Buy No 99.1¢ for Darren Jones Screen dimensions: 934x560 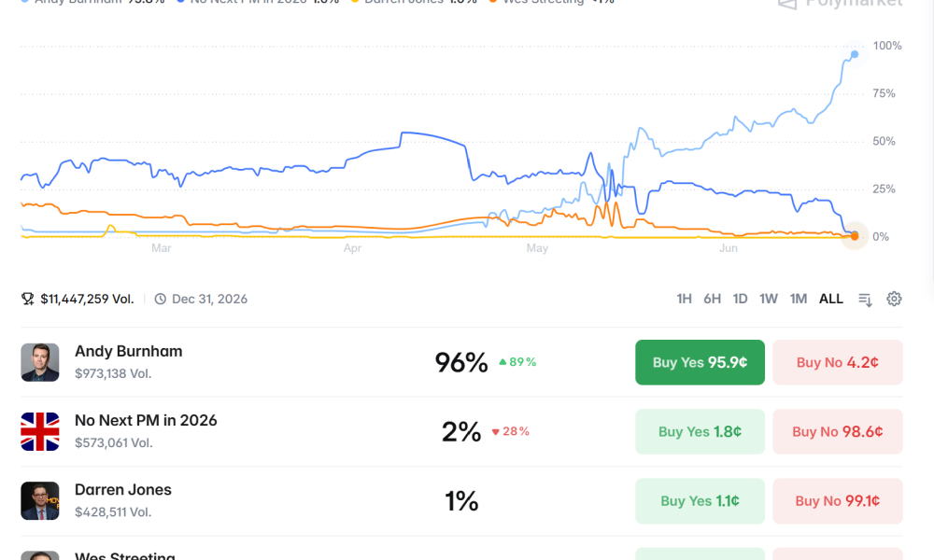coord(838,501)
